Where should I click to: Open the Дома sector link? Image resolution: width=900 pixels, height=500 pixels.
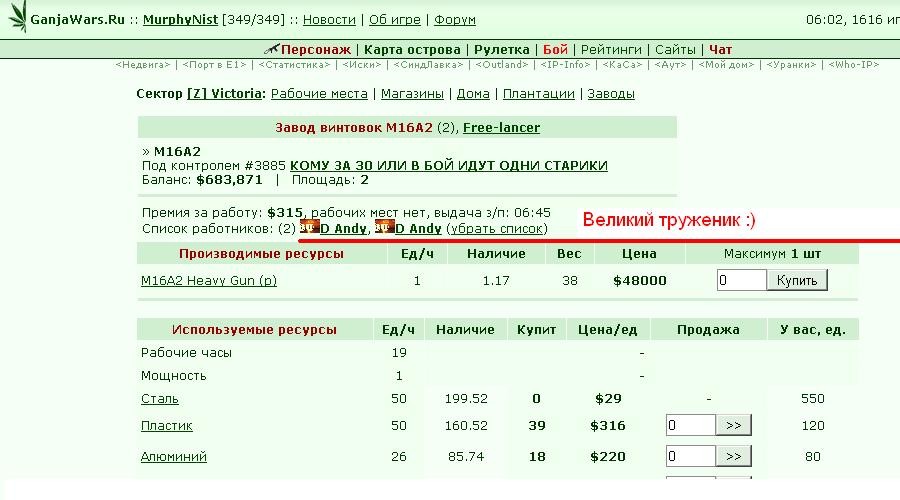pyautogui.click(x=473, y=94)
